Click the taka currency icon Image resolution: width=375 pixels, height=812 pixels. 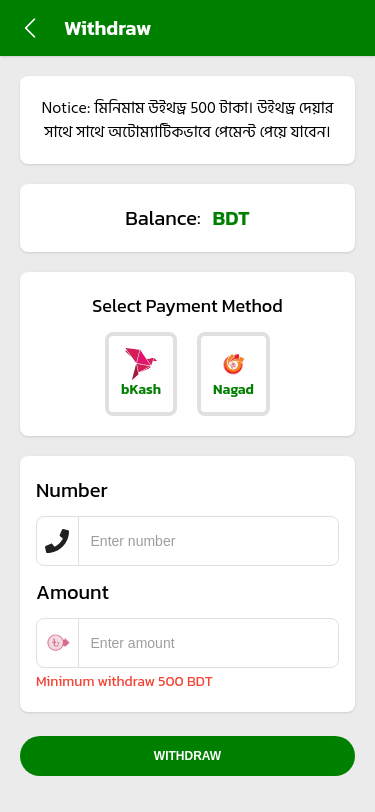click(58, 643)
